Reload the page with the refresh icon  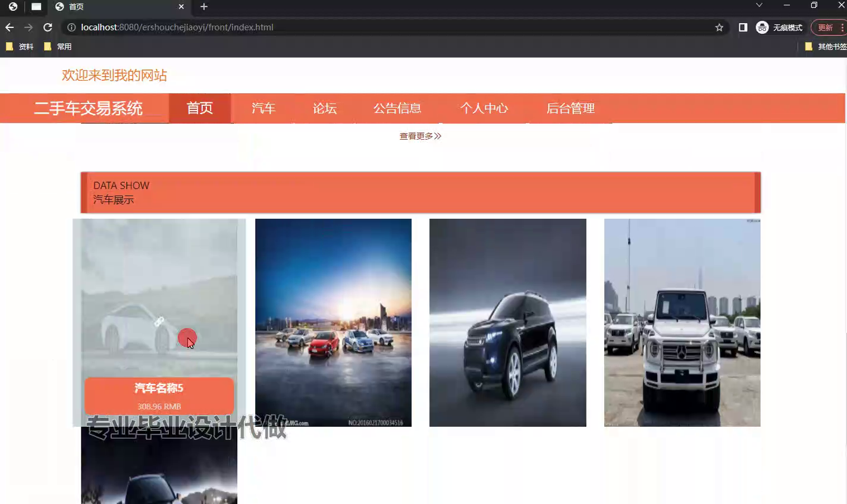tap(48, 27)
